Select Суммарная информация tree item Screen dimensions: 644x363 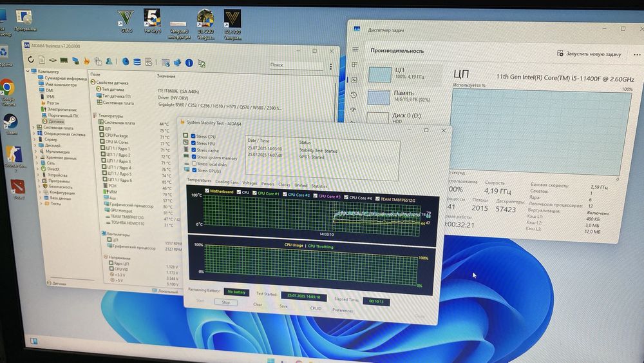tap(62, 78)
